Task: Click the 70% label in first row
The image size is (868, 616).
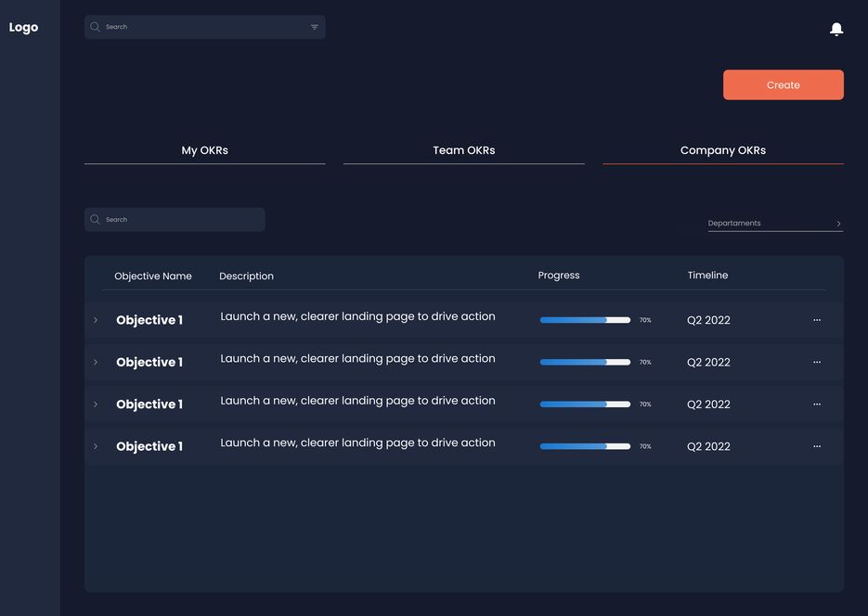Action: pyautogui.click(x=645, y=320)
